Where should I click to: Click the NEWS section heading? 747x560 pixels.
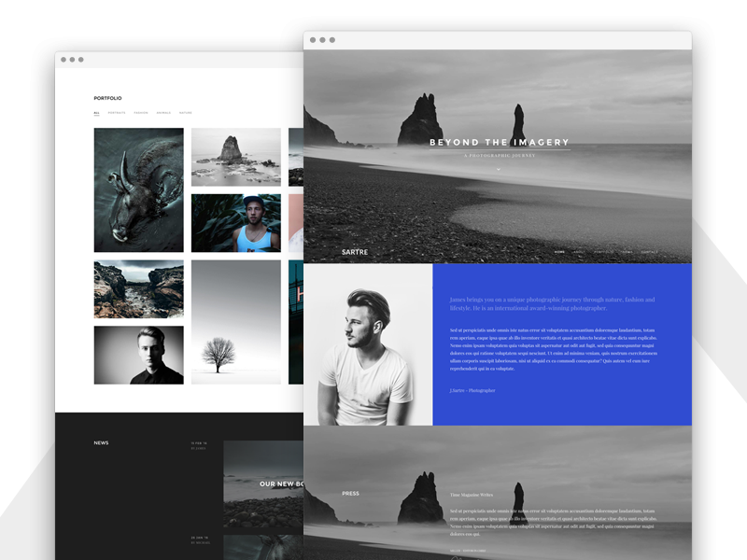[101, 442]
